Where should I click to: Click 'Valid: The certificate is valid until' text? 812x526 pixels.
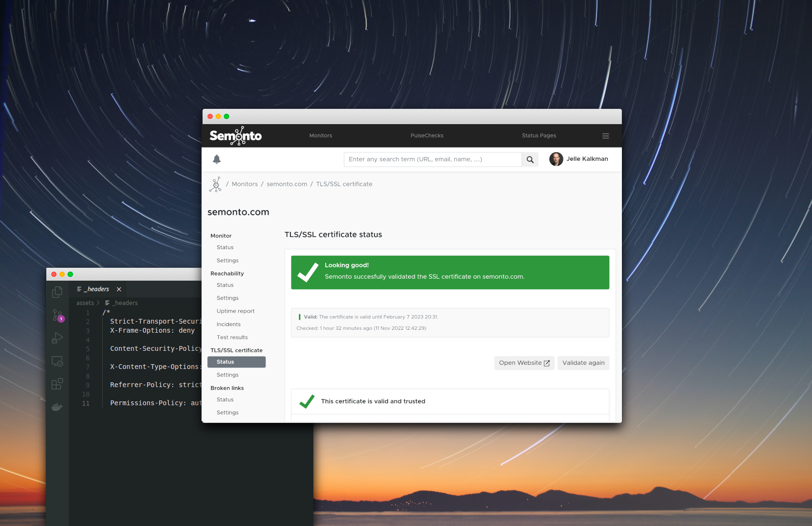pos(371,317)
